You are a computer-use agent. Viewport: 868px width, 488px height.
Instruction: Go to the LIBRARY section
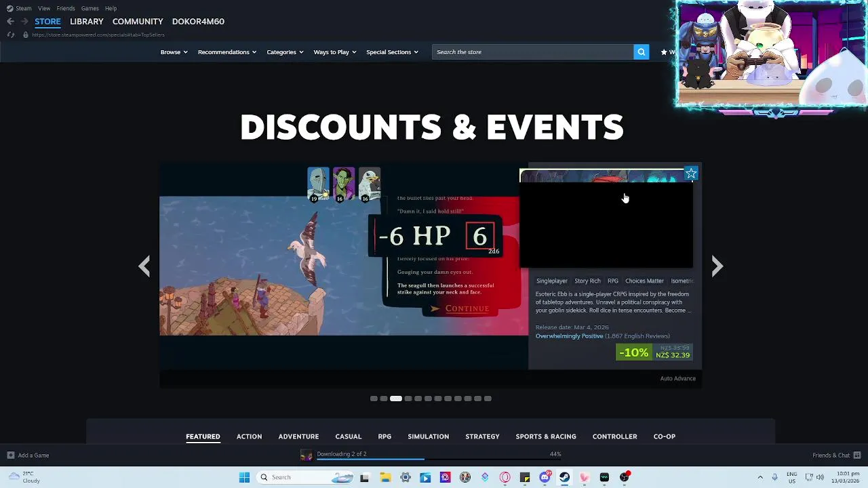pos(87,22)
